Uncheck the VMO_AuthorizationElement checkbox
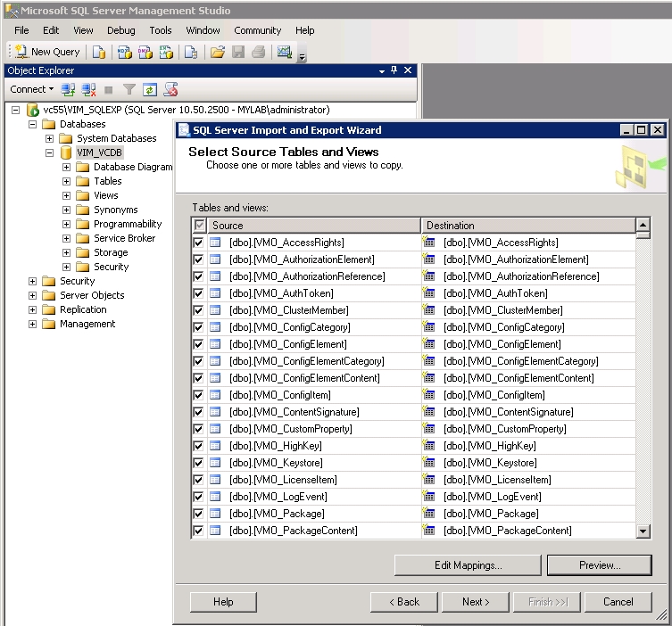672x626 pixels. click(198, 259)
